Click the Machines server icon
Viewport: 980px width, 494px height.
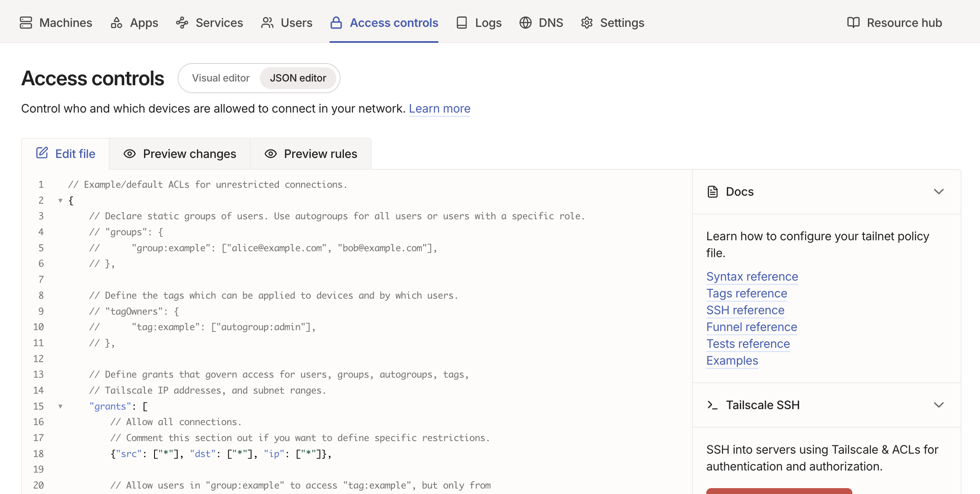click(26, 23)
